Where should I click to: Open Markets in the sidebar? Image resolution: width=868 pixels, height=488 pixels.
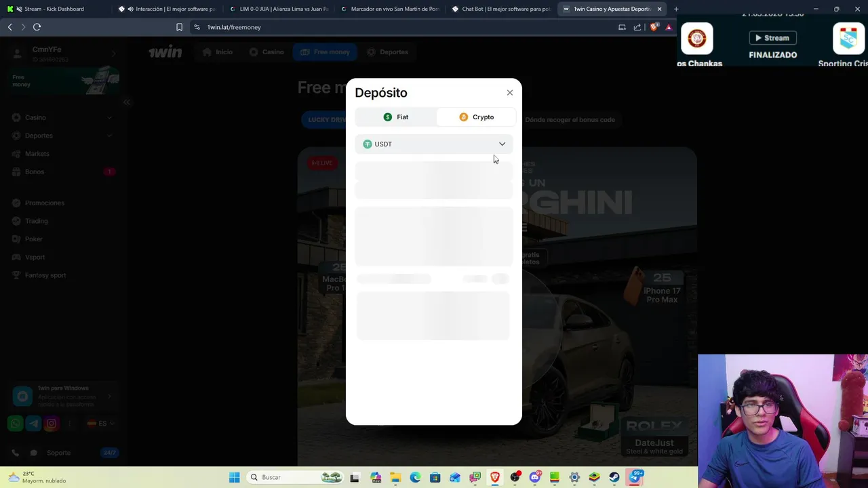click(37, 154)
